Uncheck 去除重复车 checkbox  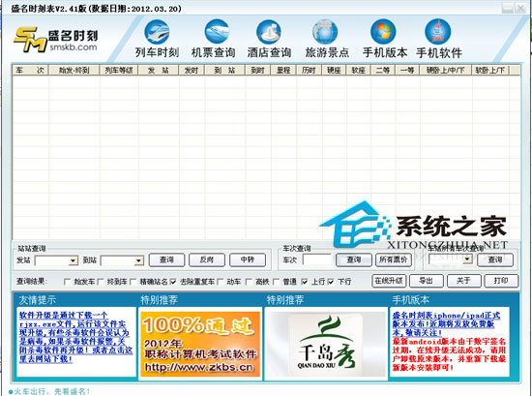click(x=173, y=282)
